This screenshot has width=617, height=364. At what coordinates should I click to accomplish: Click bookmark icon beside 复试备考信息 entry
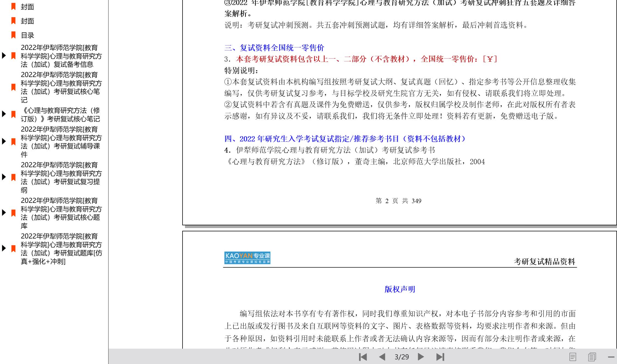(13, 56)
